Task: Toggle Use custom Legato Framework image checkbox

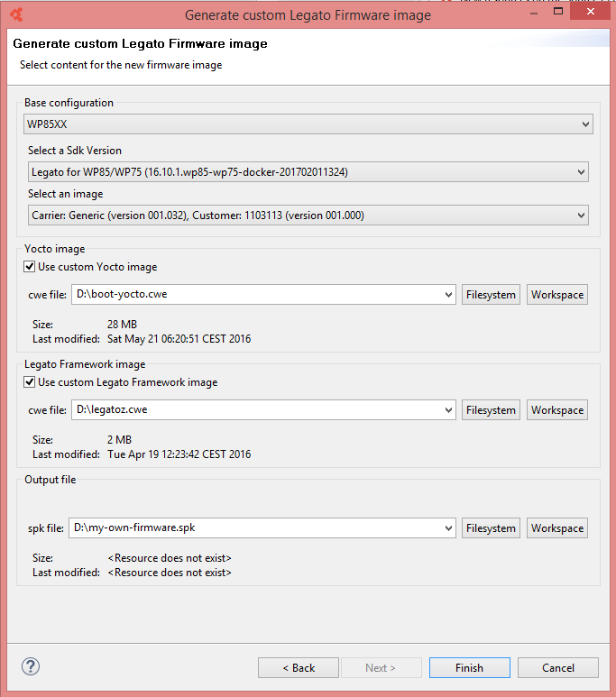Action: pos(30,382)
